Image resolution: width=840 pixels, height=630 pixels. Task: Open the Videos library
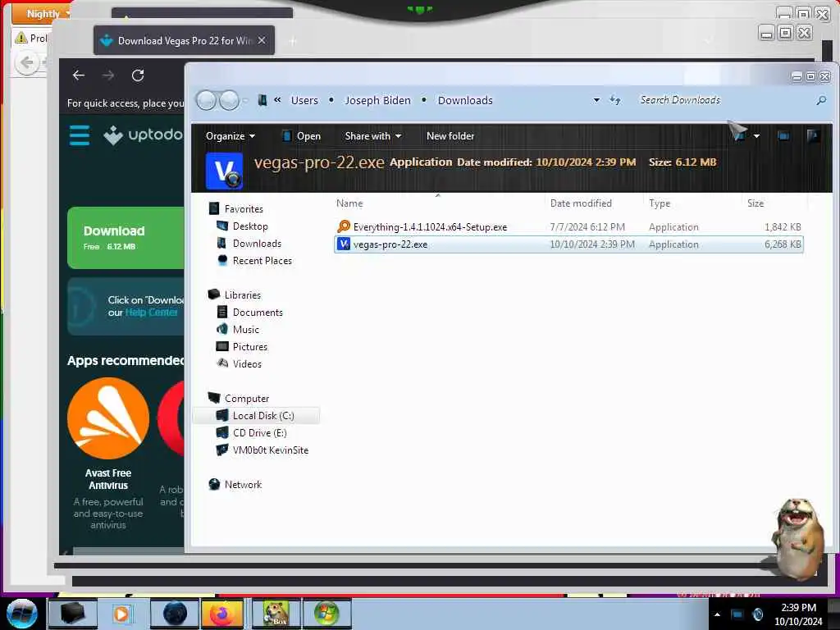pos(246,363)
